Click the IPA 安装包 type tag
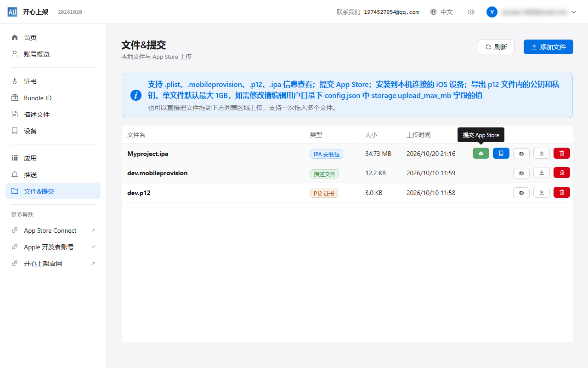 tap(327, 154)
